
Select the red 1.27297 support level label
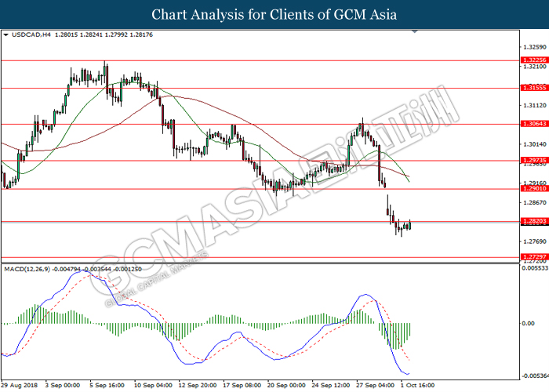(x=534, y=257)
